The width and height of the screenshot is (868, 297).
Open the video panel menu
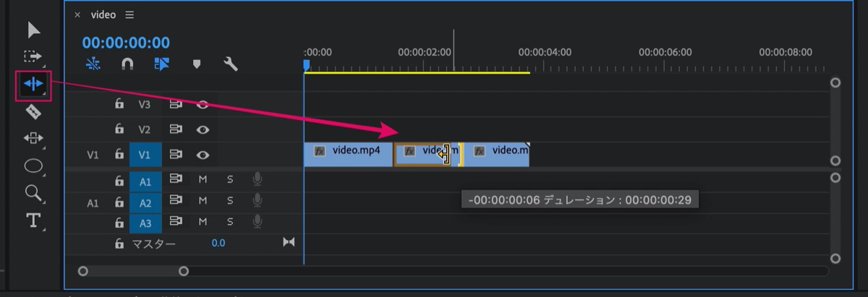point(129,15)
